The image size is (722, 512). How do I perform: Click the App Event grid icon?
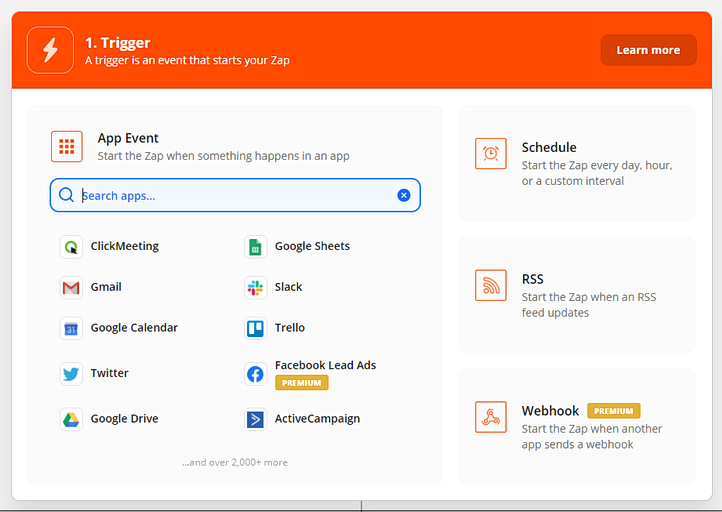[67, 146]
